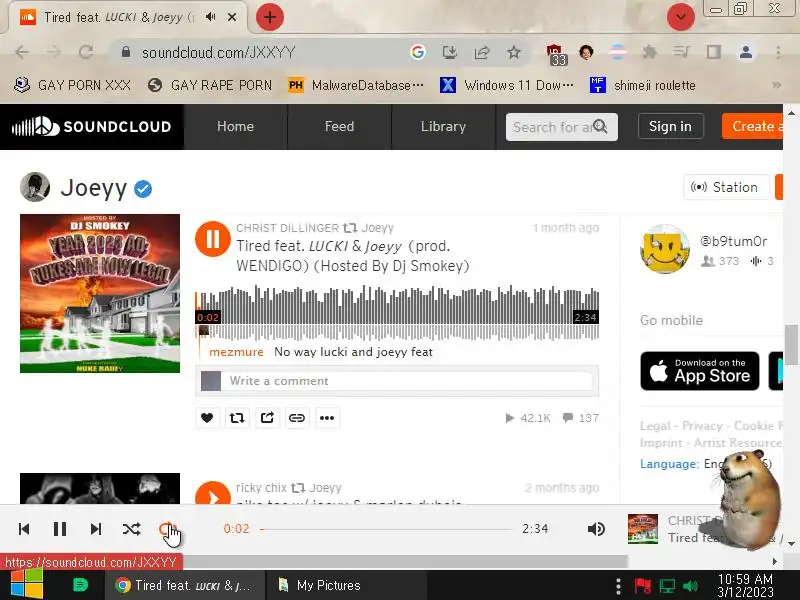Pause playback in bottom player bar
Image resolution: width=800 pixels, height=600 pixels.
coord(60,529)
